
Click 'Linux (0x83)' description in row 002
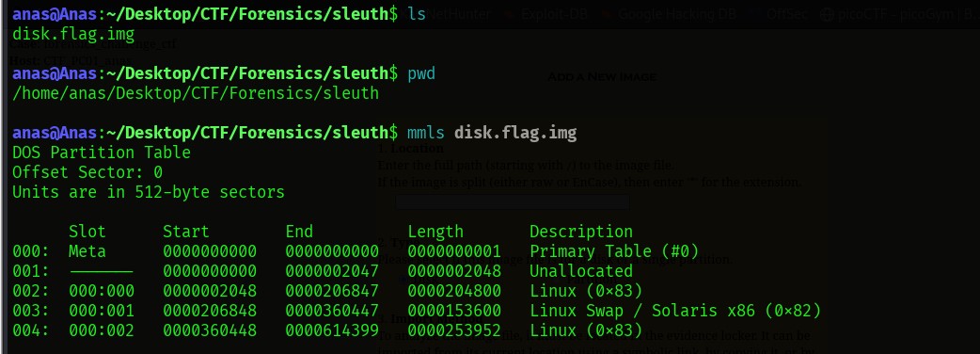(586, 291)
